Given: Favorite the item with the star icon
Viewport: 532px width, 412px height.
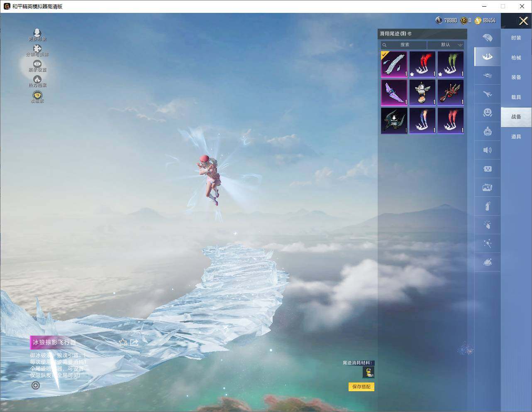Looking at the screenshot, I should [123, 342].
